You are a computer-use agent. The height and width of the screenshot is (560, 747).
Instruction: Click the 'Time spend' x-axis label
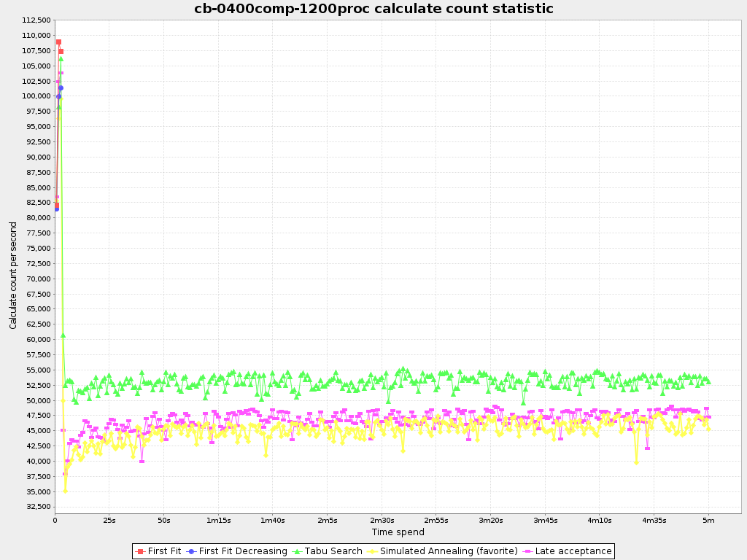click(x=398, y=532)
